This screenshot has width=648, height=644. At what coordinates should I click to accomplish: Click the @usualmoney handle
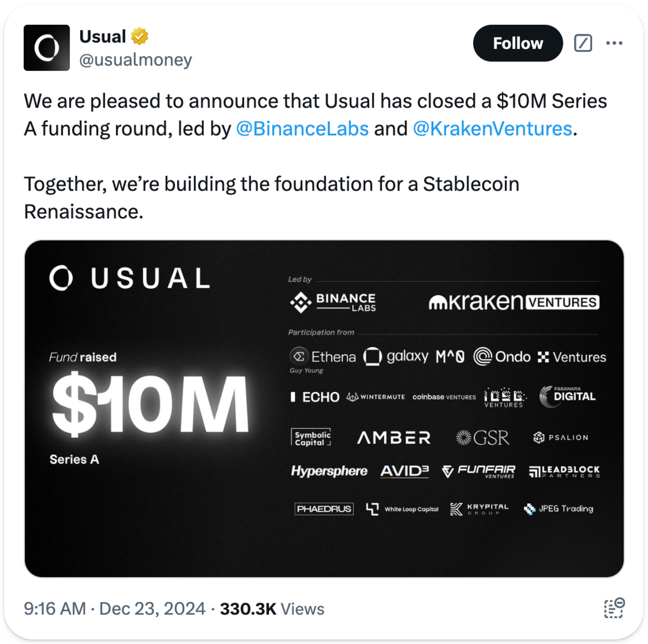click(136, 60)
